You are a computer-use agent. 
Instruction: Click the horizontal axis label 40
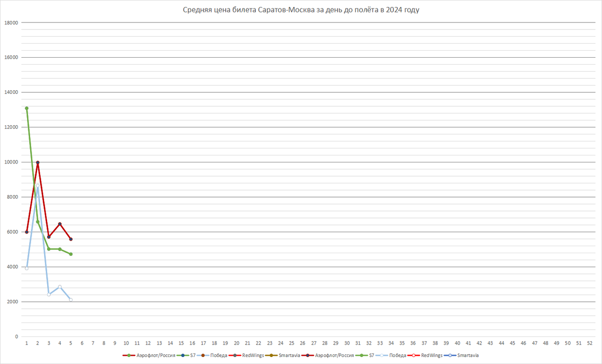[x=457, y=343]
